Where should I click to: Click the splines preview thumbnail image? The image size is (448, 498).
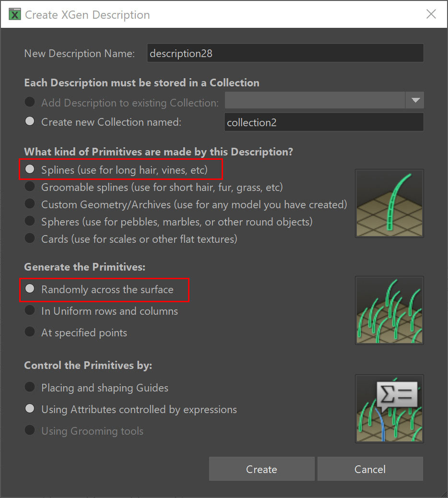point(389,203)
